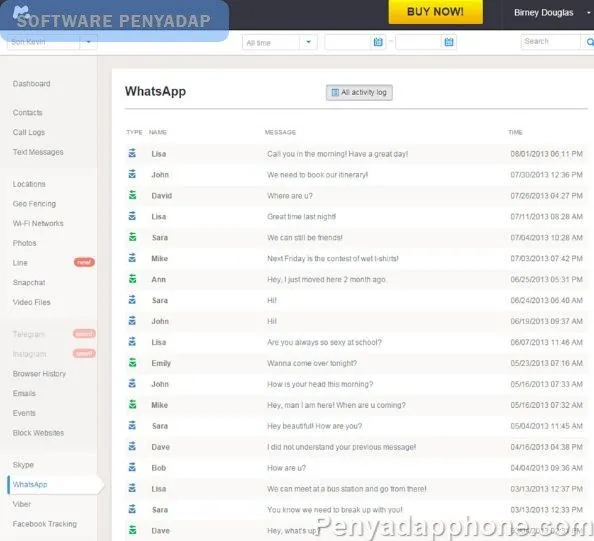
Task: Select Locations in the sidebar
Action: (29, 184)
